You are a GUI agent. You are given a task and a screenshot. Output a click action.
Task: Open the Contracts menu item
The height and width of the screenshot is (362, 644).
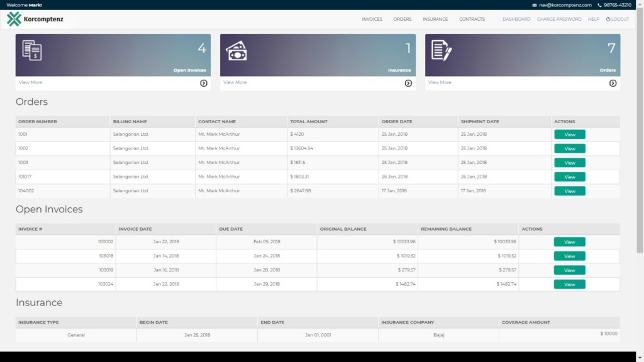[472, 19]
